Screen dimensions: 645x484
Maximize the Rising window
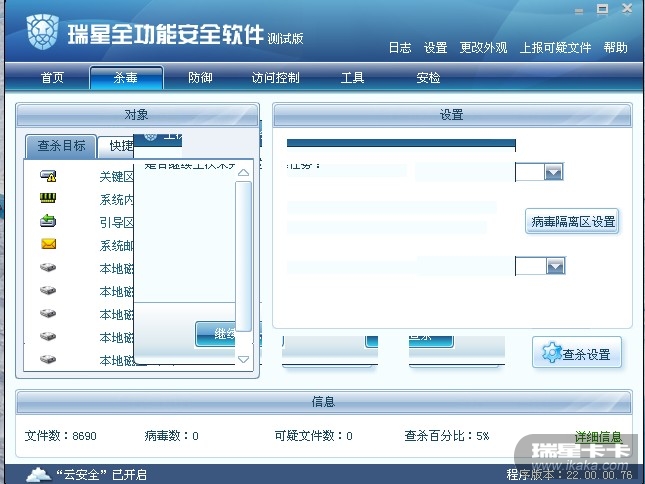pos(603,9)
